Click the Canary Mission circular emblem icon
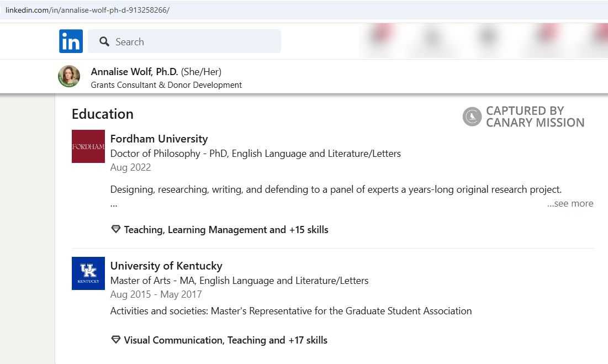 click(472, 116)
